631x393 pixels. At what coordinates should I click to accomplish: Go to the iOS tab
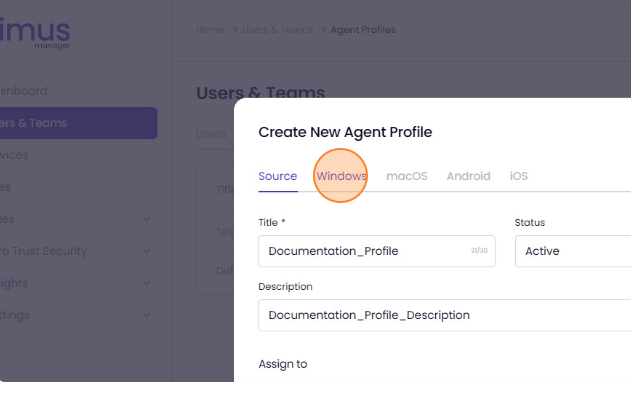coord(519,176)
